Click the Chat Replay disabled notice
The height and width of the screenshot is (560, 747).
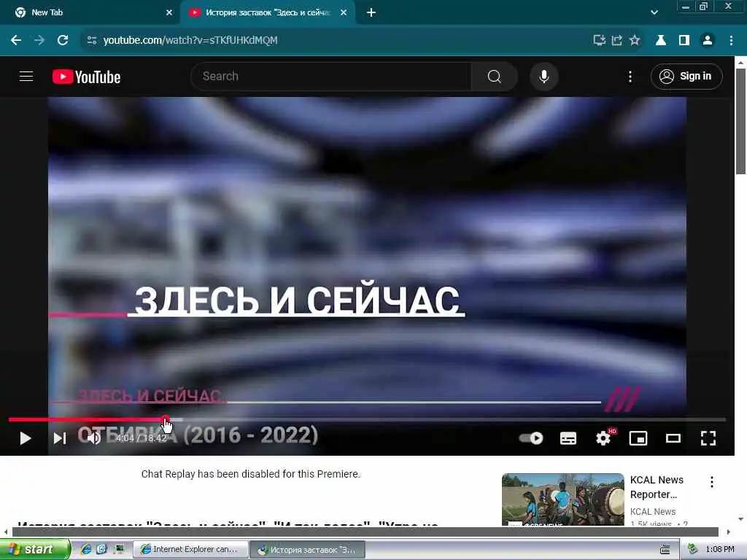coord(251,474)
